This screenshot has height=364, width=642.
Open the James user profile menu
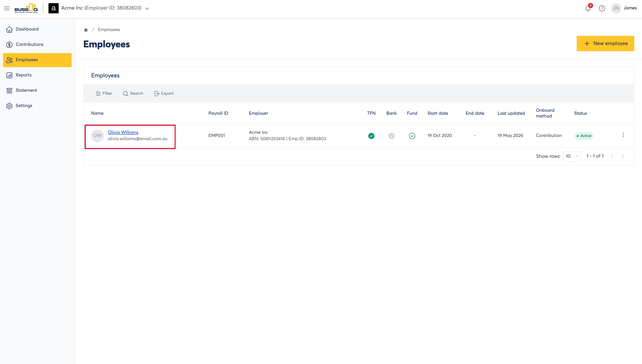click(x=624, y=8)
